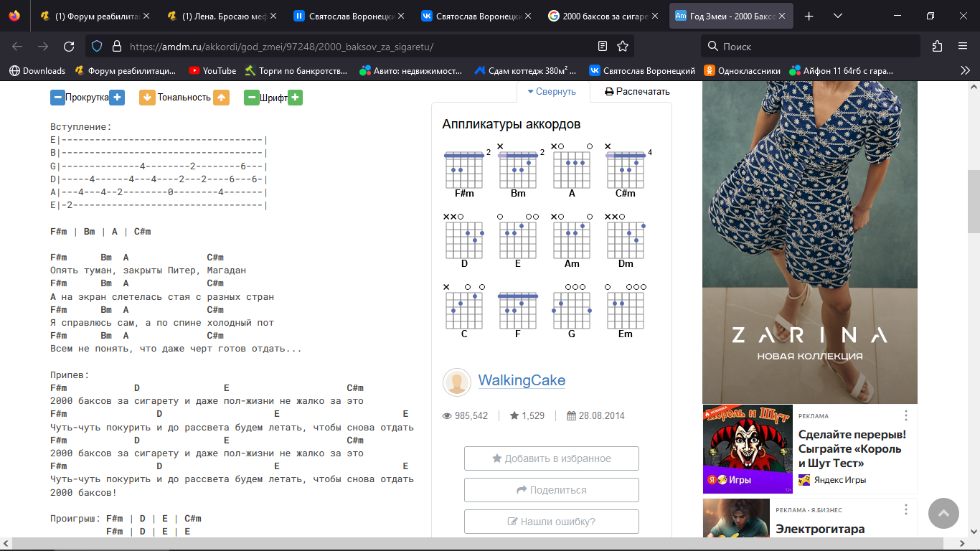Toggle reader view icon in address bar
This screenshot has height=551, width=980.
coord(603,47)
